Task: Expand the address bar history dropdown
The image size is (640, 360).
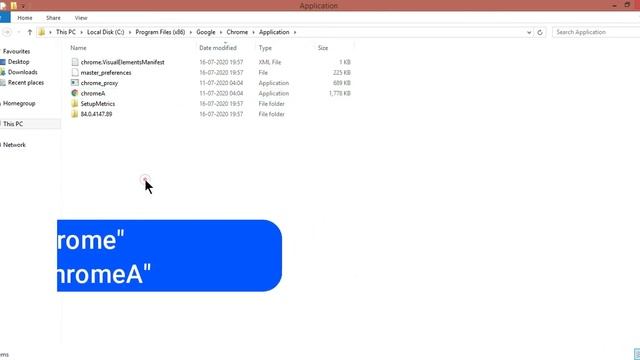Action: 529,32
